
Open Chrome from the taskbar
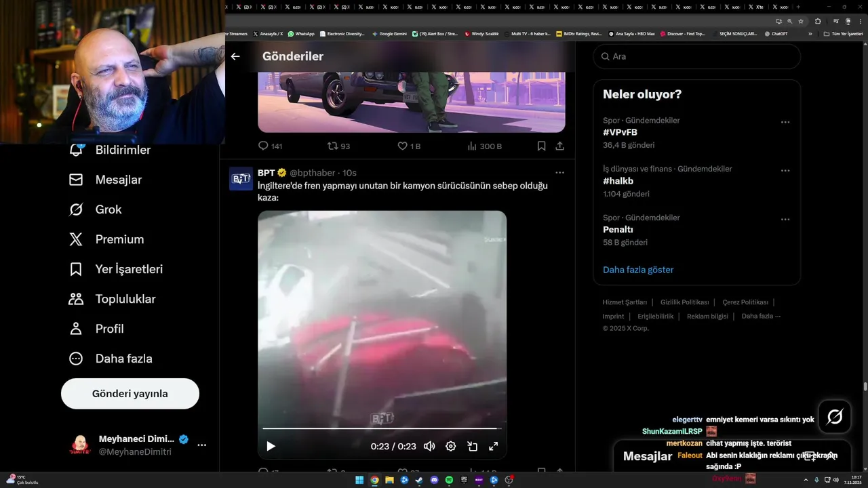(374, 480)
